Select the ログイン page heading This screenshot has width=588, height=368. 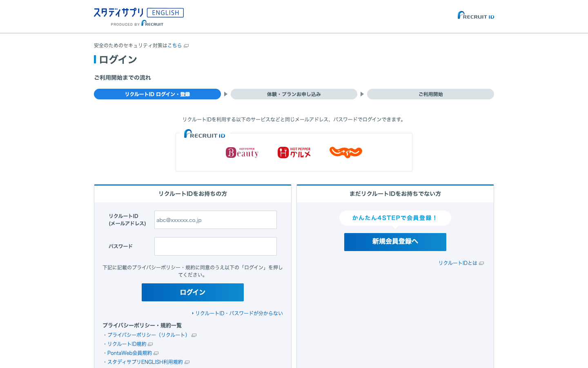(x=118, y=60)
